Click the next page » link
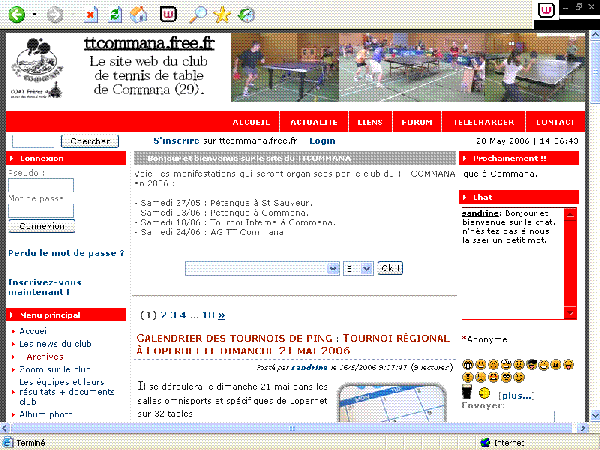The image size is (600, 450). click(222, 315)
